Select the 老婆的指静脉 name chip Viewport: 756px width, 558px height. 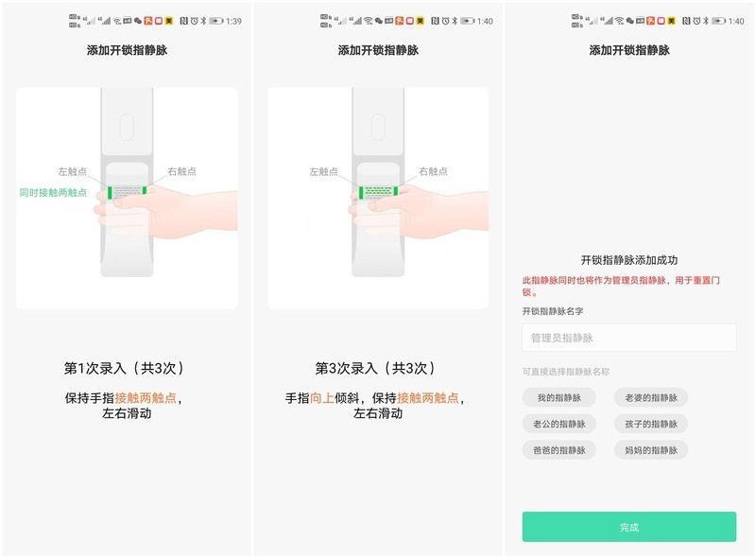point(652,397)
